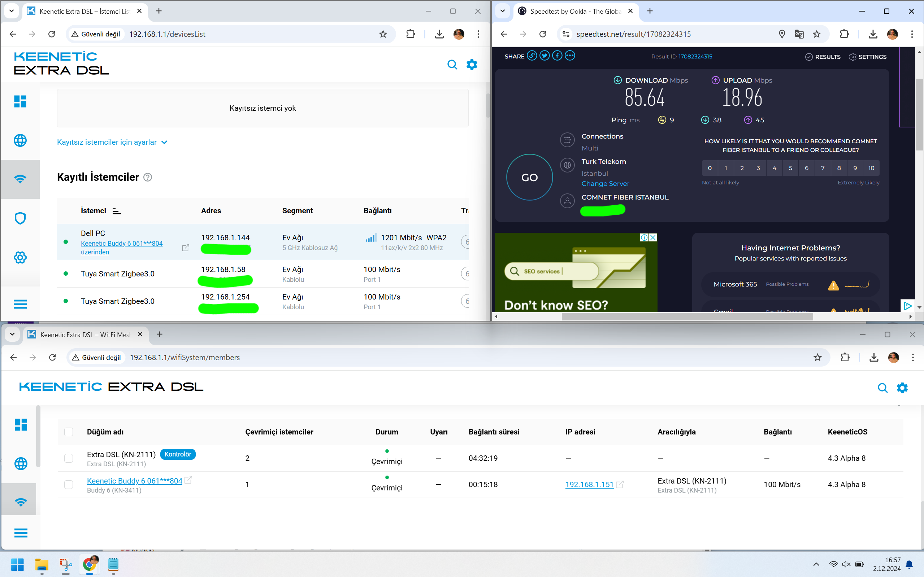Close the Speedtest advertisement
Screen dimensions: 924x577
click(x=653, y=237)
